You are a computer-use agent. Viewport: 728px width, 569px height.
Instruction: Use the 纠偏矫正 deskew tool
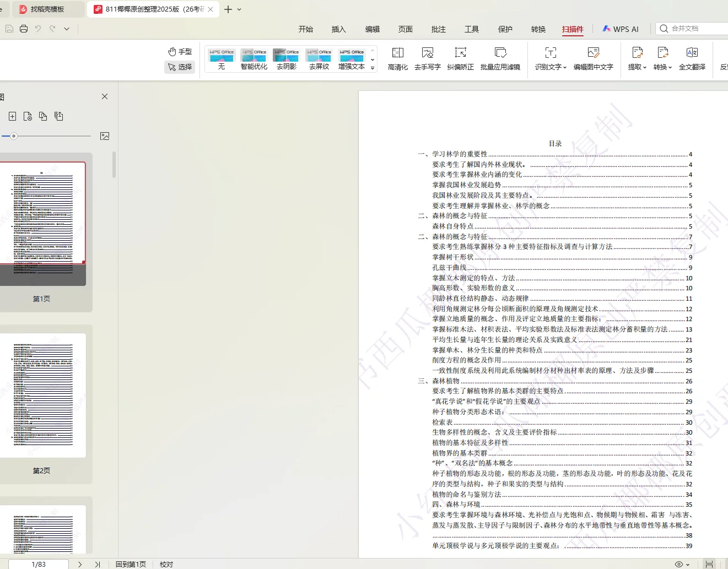(461, 59)
